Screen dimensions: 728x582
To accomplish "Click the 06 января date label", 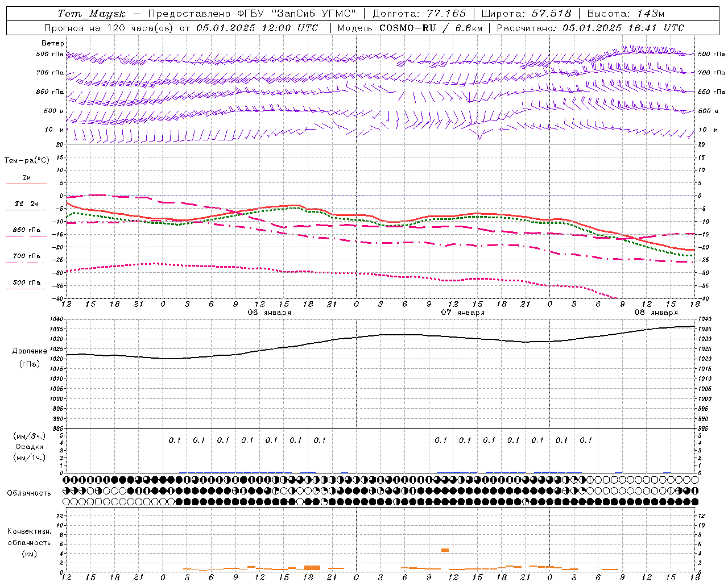I will pos(269,313).
